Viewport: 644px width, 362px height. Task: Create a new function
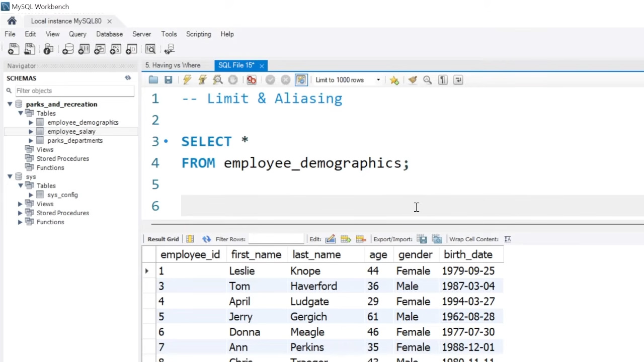tap(131, 49)
